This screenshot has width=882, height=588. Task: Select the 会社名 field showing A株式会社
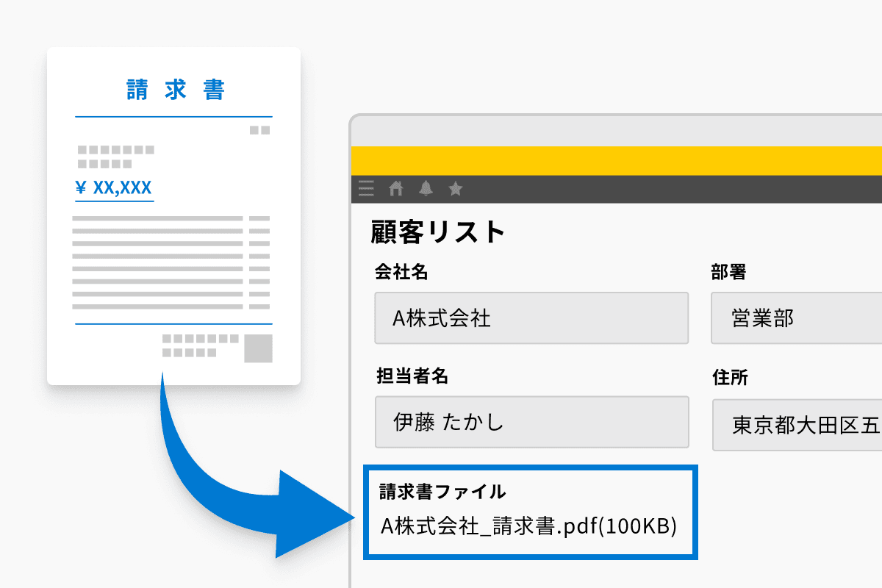click(531, 318)
